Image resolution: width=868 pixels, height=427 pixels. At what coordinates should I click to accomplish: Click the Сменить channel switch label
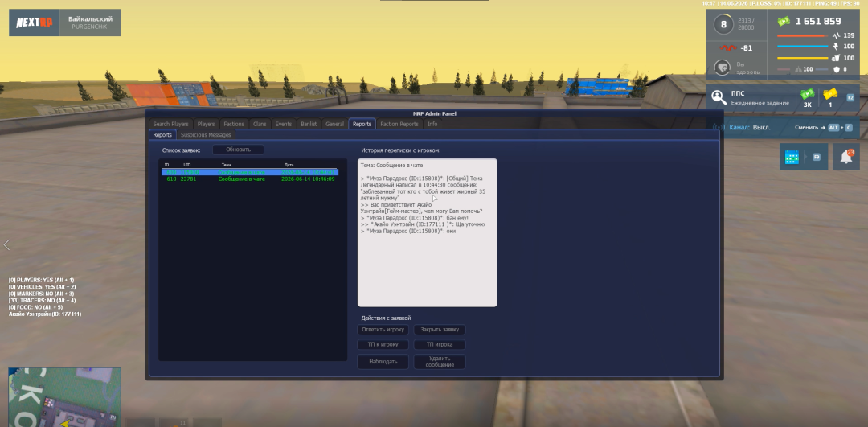click(806, 127)
